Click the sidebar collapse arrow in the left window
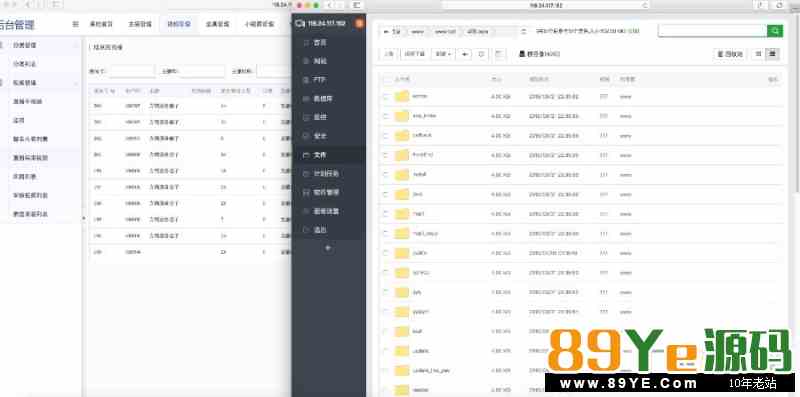800x397 pixels. click(84, 218)
